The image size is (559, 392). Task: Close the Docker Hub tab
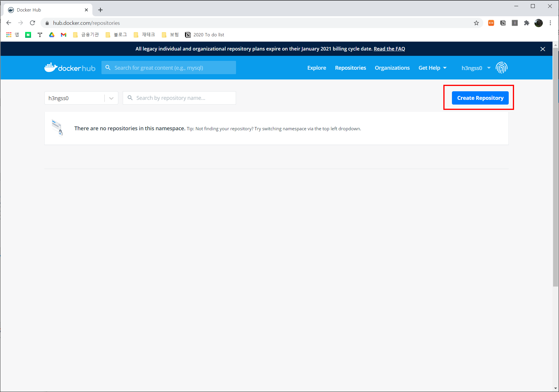coord(86,10)
